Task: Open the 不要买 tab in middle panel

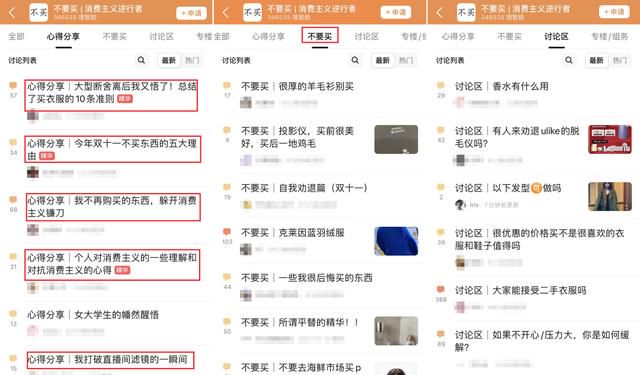Action: click(x=320, y=36)
